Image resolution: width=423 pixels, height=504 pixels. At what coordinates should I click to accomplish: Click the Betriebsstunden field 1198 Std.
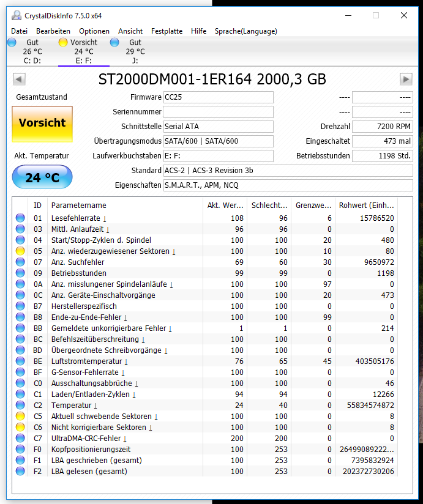[383, 156]
